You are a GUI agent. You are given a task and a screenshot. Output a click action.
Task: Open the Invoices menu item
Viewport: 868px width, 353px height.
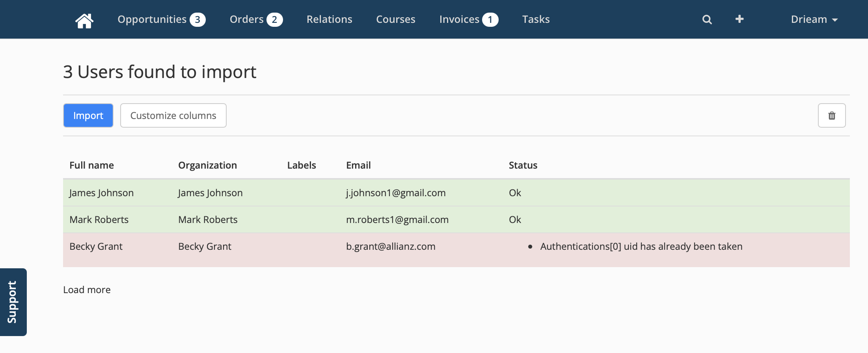(459, 19)
